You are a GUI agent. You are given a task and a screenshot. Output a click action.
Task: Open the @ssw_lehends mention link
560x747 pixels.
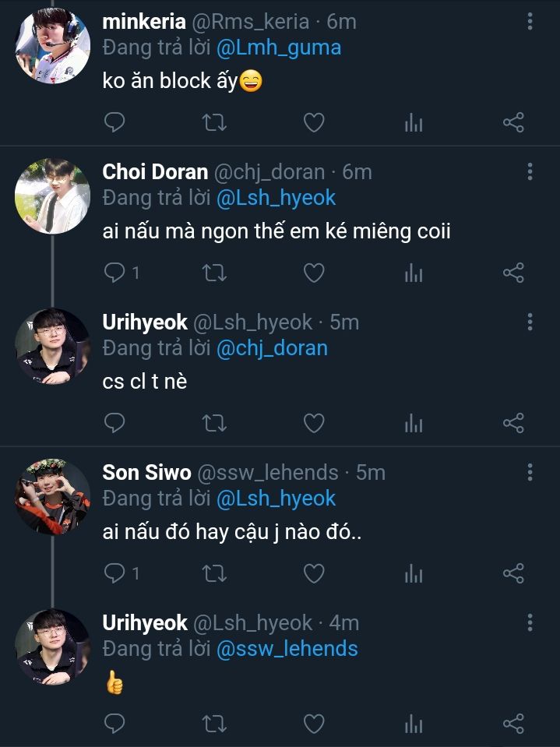coord(287,648)
